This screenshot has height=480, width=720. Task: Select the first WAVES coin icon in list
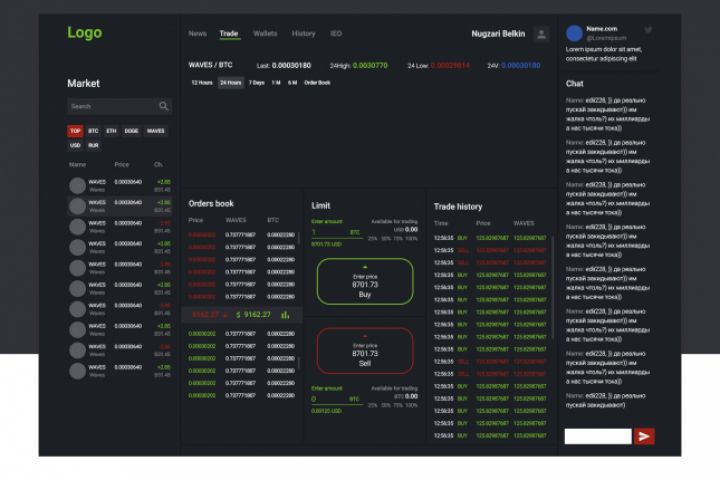point(77,186)
